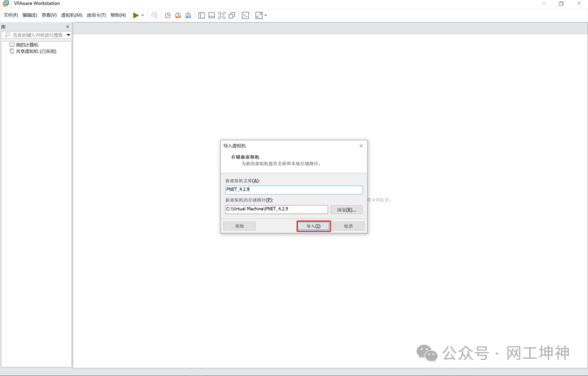Open the 帮助(H) menu
Screen dimensions: 588x376
[x=118, y=16]
